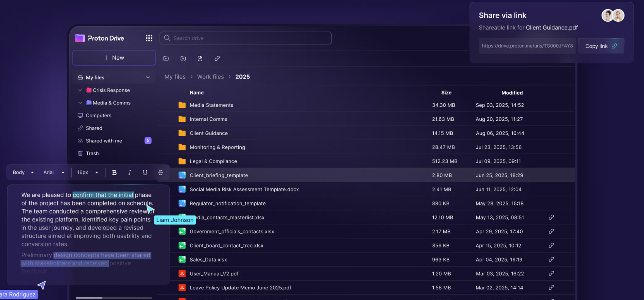Toggle italic formatting in text toolbar

(x=130, y=172)
